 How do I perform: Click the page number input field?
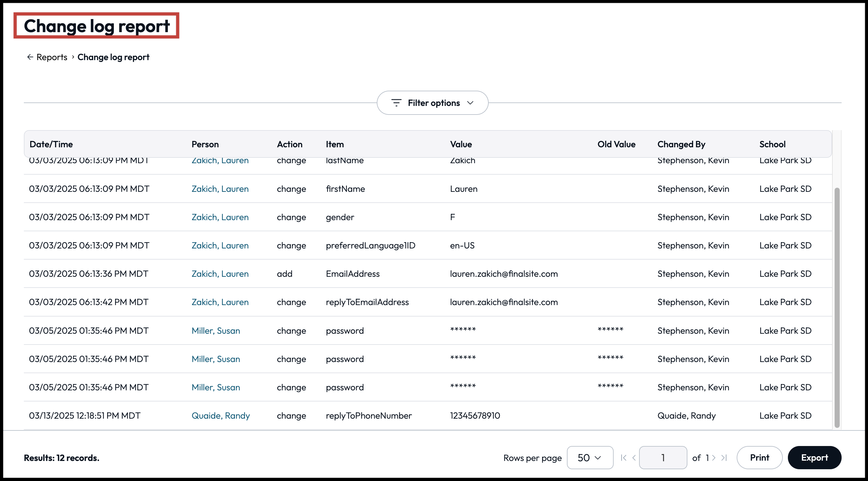click(663, 458)
